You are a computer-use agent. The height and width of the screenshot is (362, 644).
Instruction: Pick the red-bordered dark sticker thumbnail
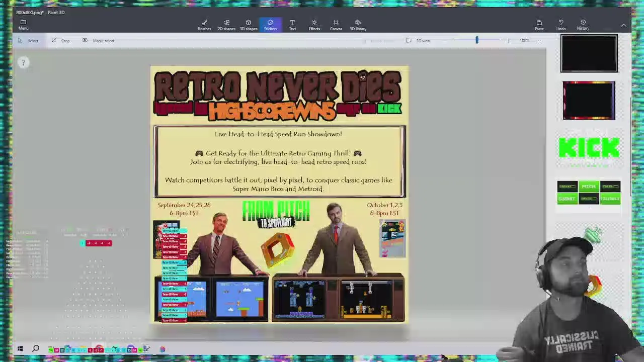tap(589, 101)
